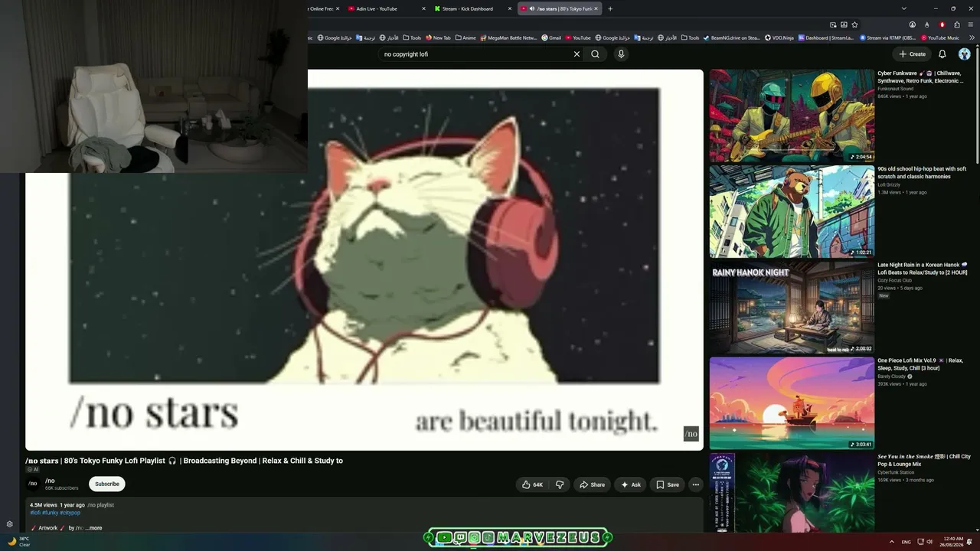Open the /no channel avatar
The height and width of the screenshot is (551, 980).
tap(33, 484)
